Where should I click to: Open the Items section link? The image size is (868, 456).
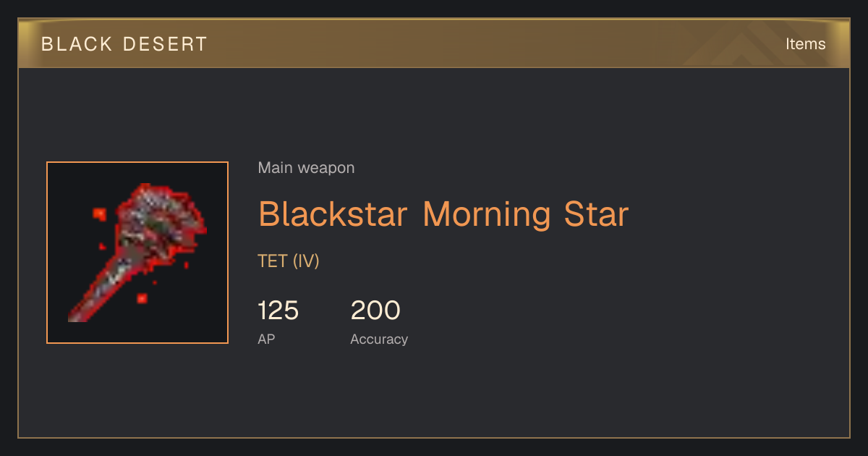click(805, 43)
